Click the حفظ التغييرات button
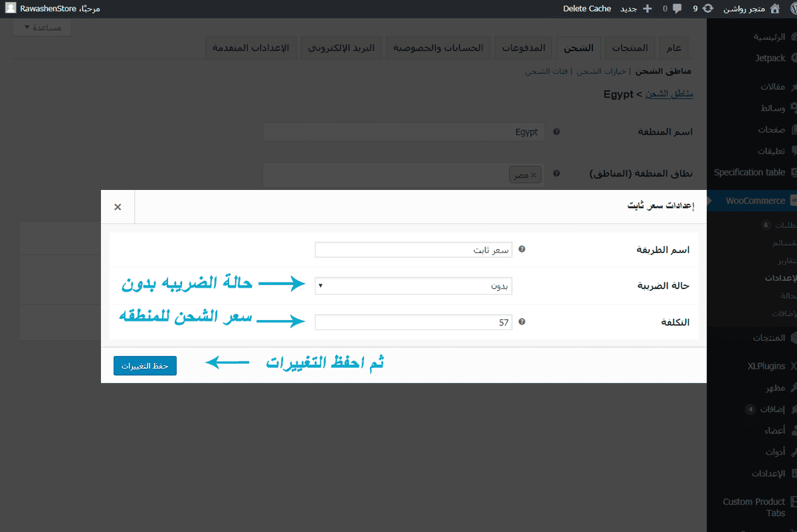This screenshot has width=797, height=532. point(145,366)
